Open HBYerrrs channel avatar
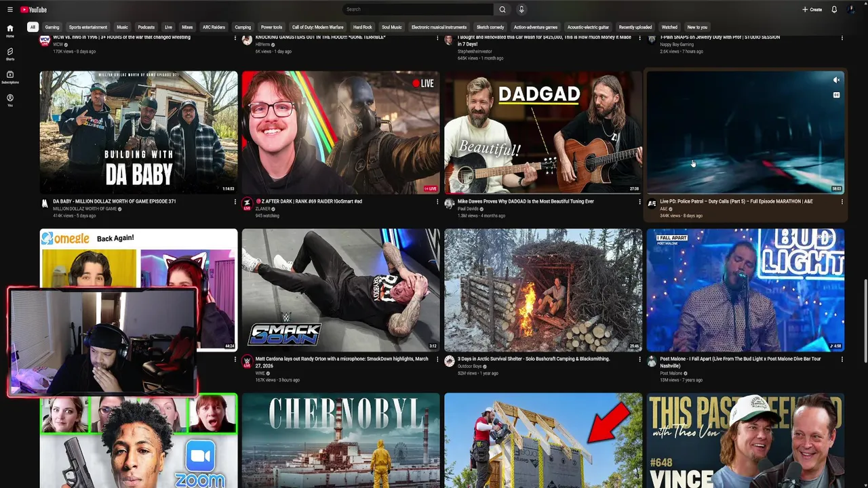 point(247,40)
